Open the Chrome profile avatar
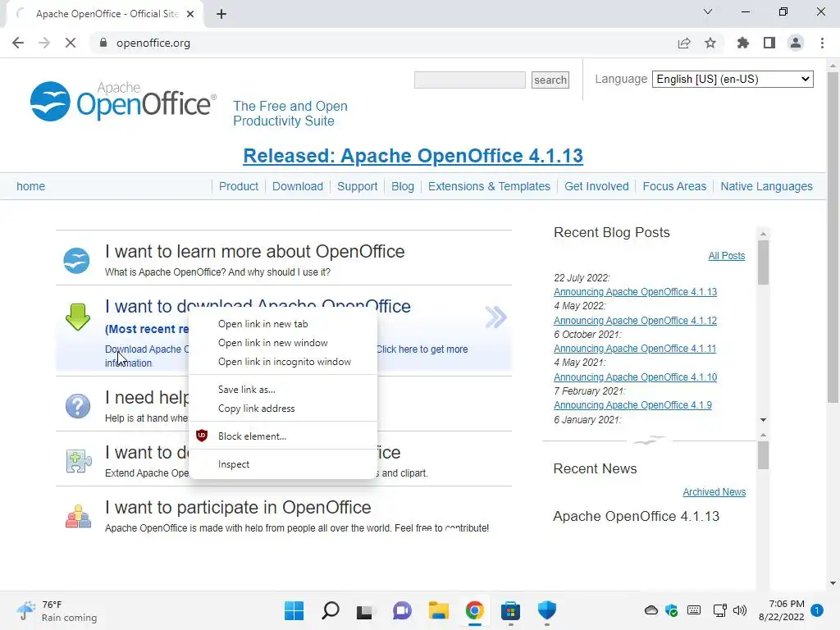Image resolution: width=840 pixels, height=630 pixels. pyautogui.click(x=796, y=43)
